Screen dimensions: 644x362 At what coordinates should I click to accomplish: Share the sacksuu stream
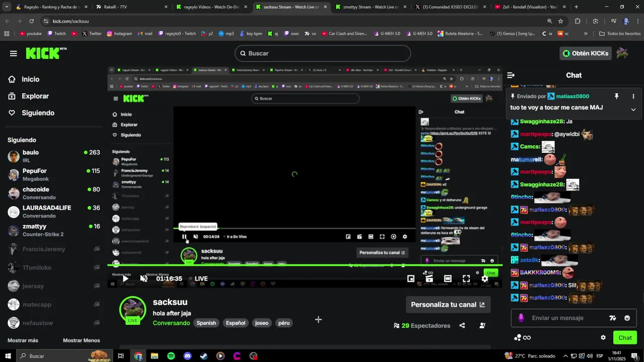point(462,325)
